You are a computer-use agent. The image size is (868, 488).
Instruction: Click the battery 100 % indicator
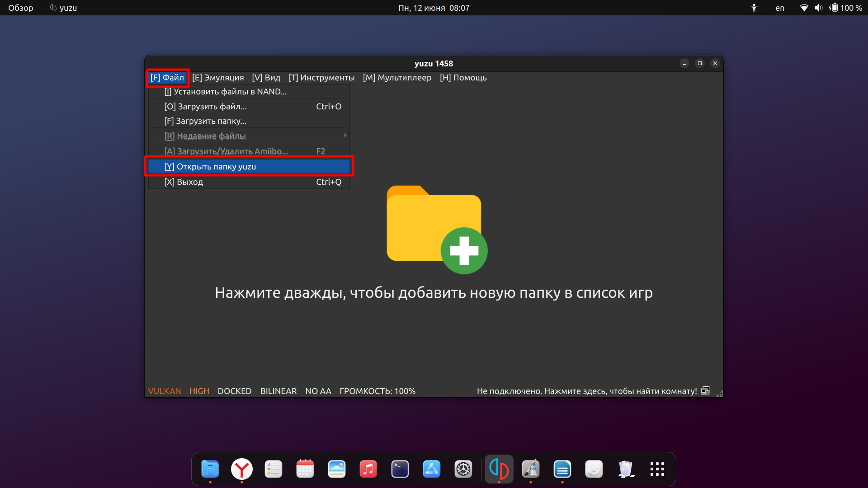[x=845, y=8]
